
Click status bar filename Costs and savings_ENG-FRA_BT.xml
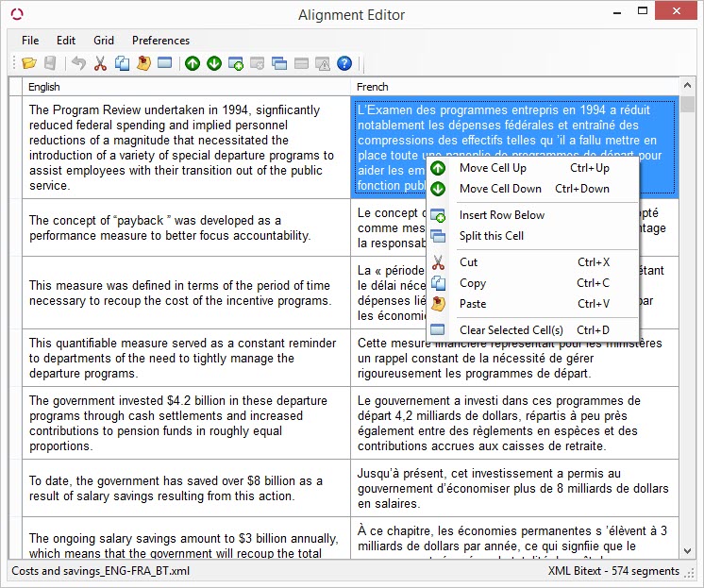101,571
